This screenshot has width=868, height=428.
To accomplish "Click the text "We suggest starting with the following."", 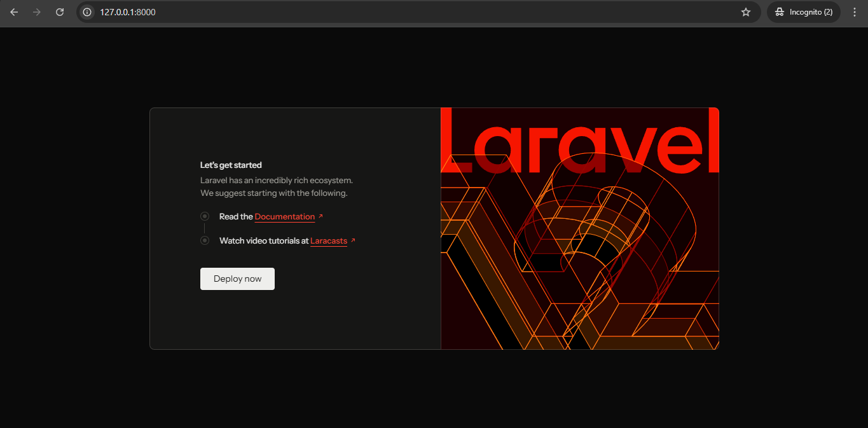I will click(274, 193).
